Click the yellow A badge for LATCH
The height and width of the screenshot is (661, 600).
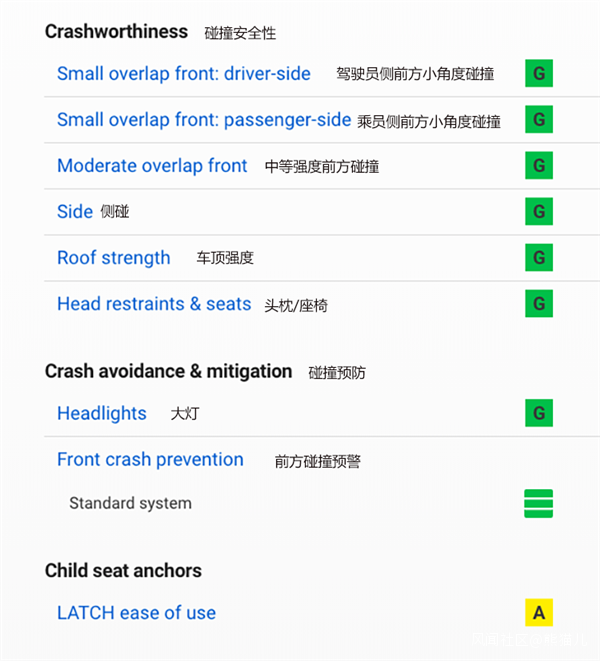(539, 613)
